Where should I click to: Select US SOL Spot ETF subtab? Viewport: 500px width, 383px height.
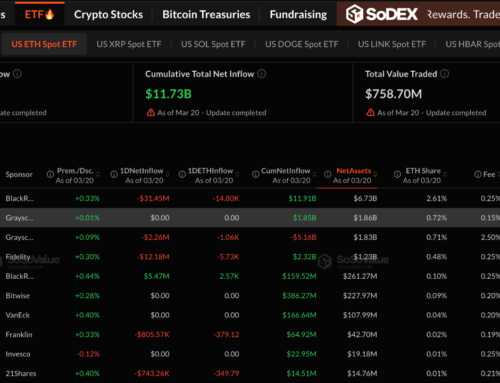point(213,44)
